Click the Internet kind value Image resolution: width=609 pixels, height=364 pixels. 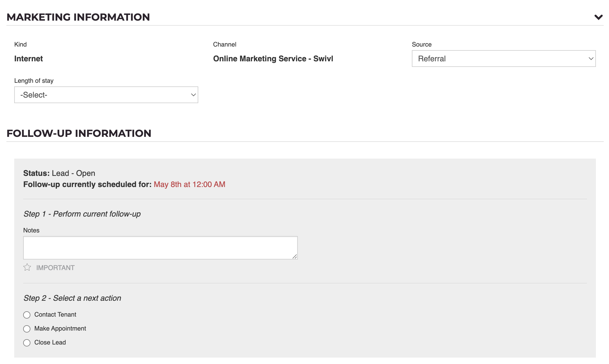click(x=28, y=59)
